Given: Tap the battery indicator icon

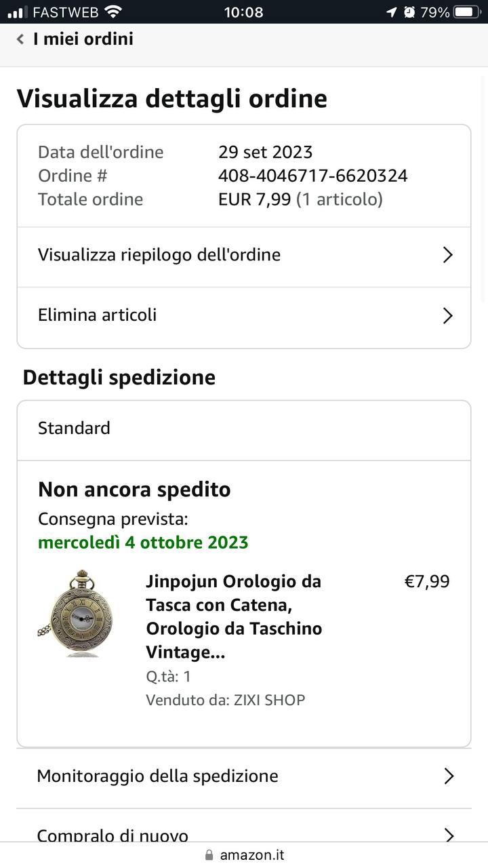Looking at the screenshot, I should point(466,12).
